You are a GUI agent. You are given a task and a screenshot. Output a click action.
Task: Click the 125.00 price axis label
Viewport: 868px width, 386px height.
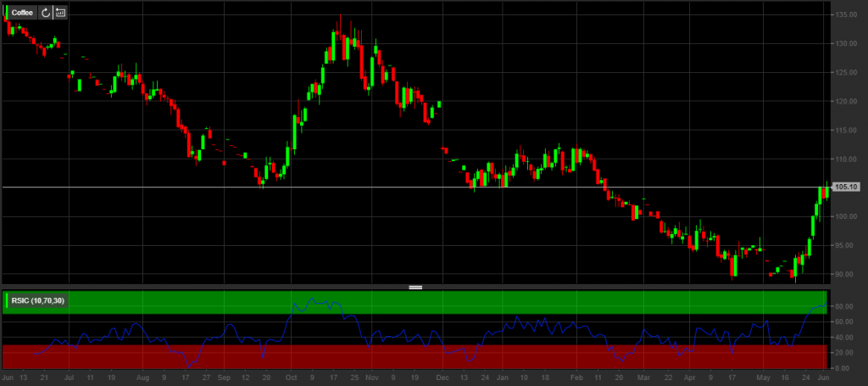846,72
